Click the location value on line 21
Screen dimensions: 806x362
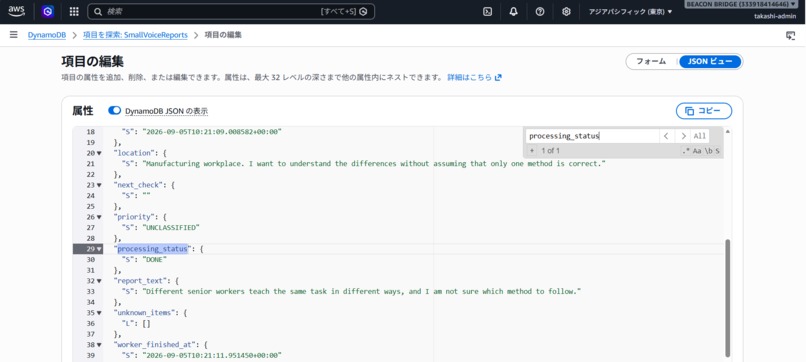374,164
